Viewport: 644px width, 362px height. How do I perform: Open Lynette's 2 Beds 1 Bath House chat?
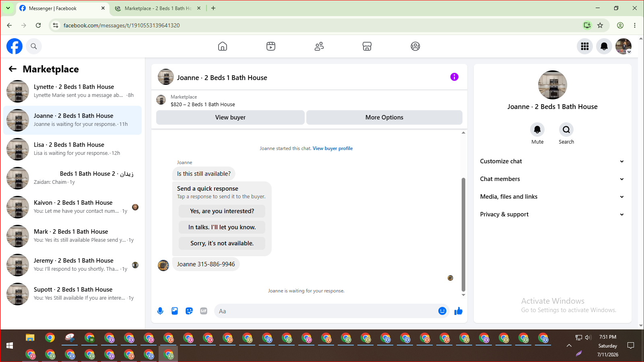(x=72, y=91)
